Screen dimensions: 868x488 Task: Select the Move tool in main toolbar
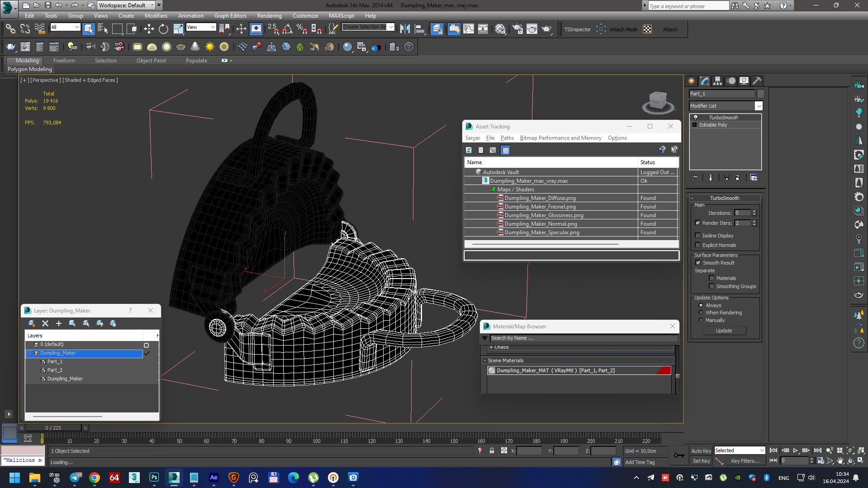pos(149,29)
